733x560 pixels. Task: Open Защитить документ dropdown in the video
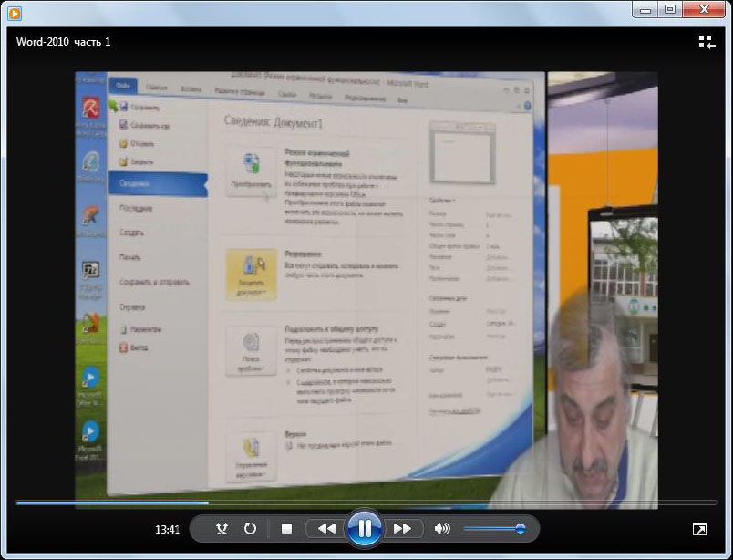click(252, 275)
